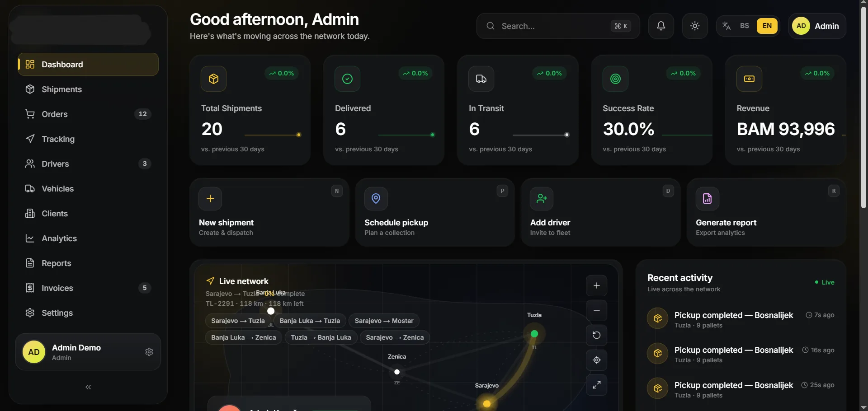This screenshot has height=411, width=868.
Task: Select Sarajevo → Mostar route chip
Action: point(384,321)
